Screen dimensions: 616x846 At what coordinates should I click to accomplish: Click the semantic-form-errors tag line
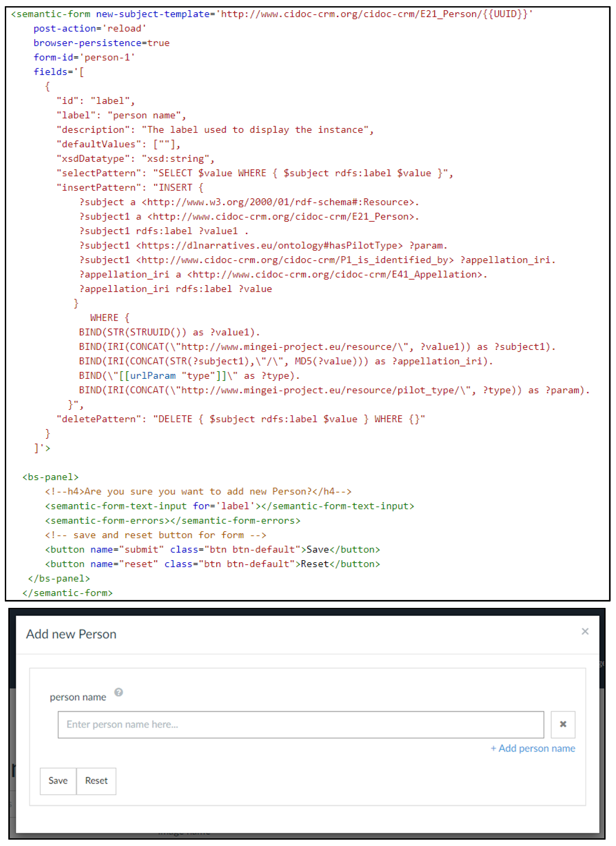click(172, 520)
